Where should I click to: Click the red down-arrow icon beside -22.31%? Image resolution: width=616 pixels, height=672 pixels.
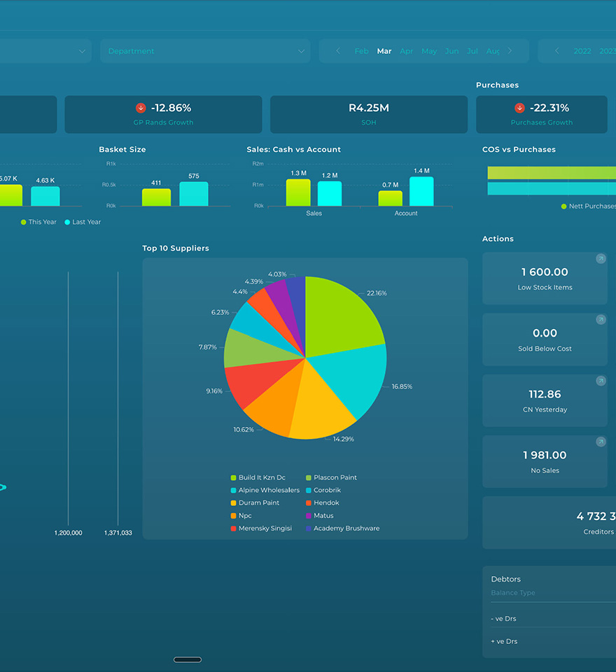[x=519, y=108]
